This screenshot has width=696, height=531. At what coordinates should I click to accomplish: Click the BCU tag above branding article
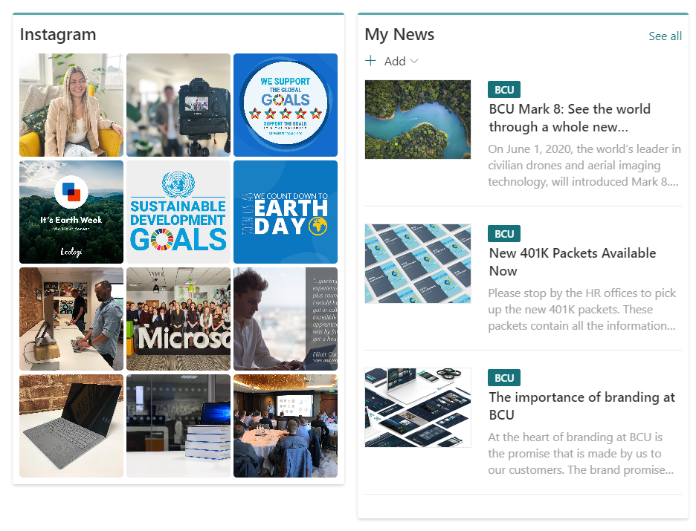pyautogui.click(x=504, y=378)
